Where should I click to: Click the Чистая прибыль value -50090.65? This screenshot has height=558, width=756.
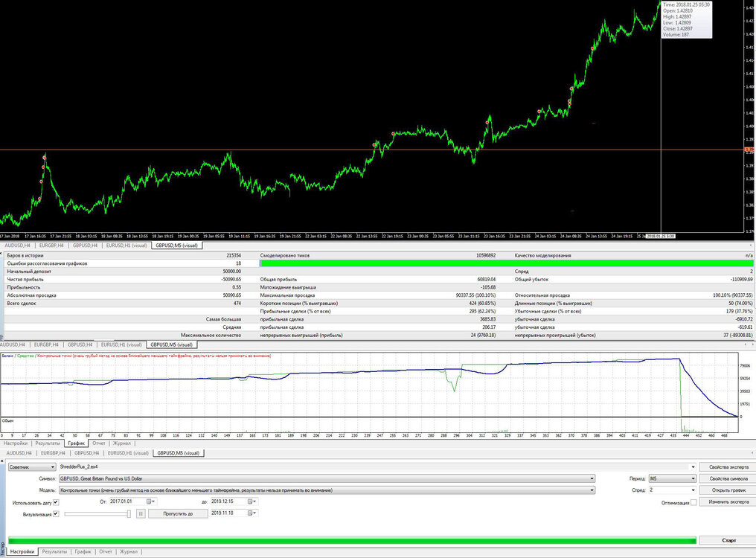(231, 280)
